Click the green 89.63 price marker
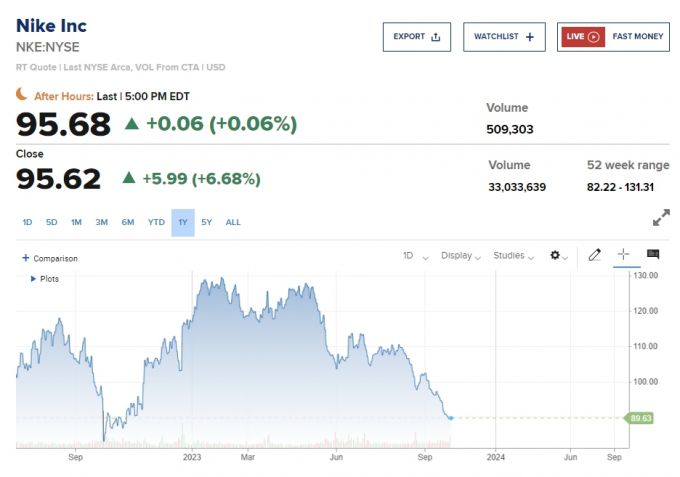The width and height of the screenshot is (680, 477). point(638,418)
